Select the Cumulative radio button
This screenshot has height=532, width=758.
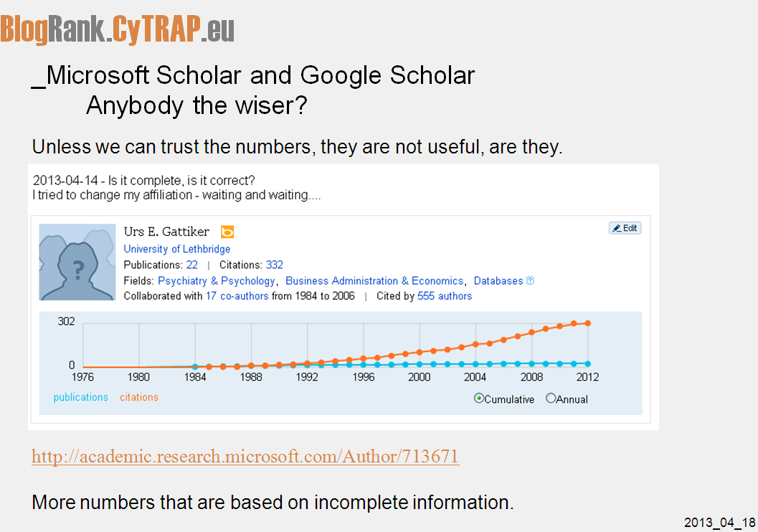tap(478, 399)
